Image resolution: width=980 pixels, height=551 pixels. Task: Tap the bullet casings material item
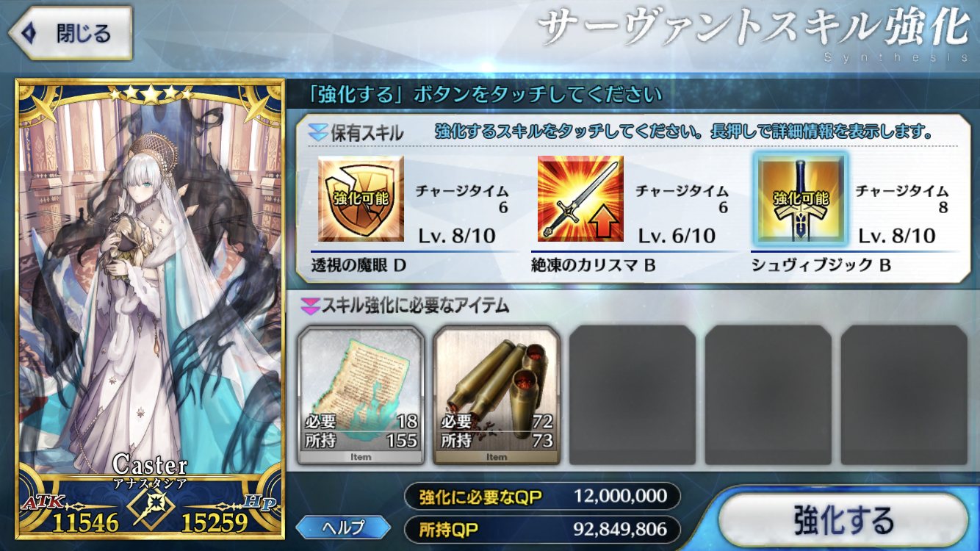click(x=497, y=395)
